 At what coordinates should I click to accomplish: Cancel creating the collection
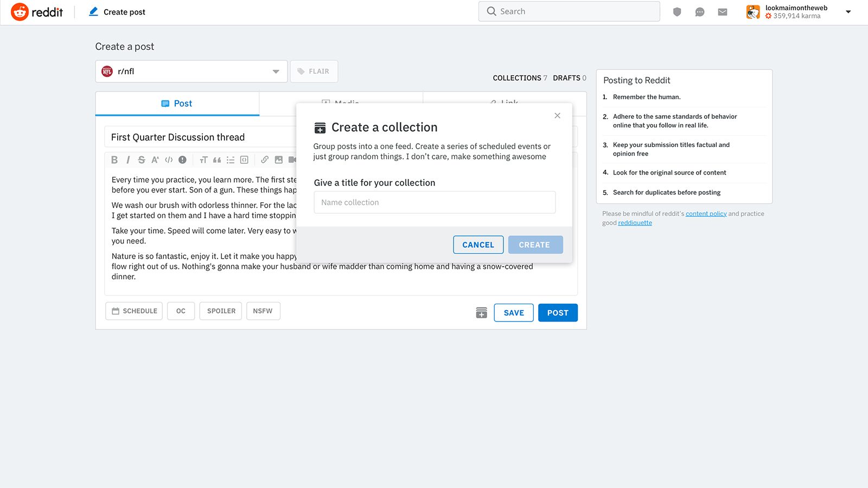coord(478,245)
